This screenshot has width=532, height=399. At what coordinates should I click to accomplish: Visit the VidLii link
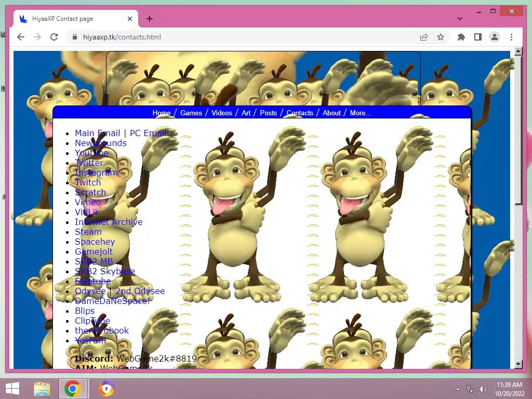point(86,212)
